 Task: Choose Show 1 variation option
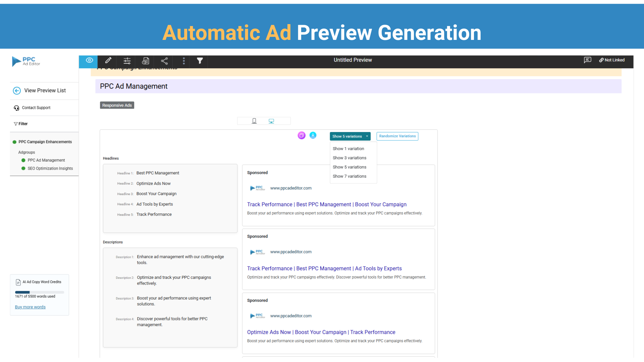[x=348, y=149]
